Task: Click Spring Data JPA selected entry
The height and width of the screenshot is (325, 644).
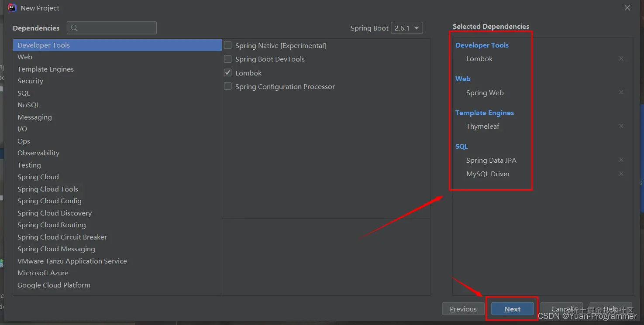Action: pos(491,160)
